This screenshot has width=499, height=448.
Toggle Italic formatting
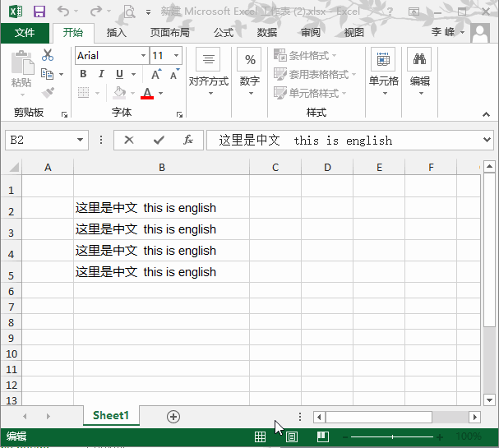point(101,74)
